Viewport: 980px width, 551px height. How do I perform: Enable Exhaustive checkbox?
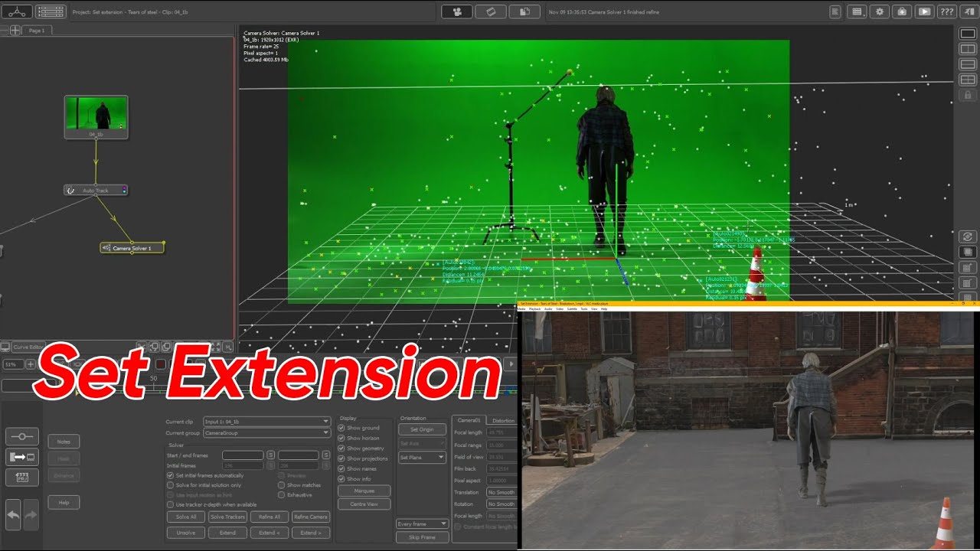tap(282, 495)
